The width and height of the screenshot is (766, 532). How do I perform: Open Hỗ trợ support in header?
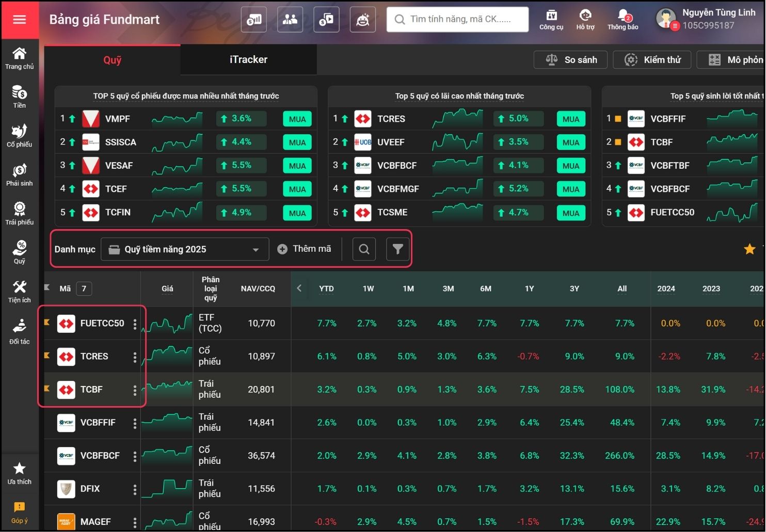point(585,20)
